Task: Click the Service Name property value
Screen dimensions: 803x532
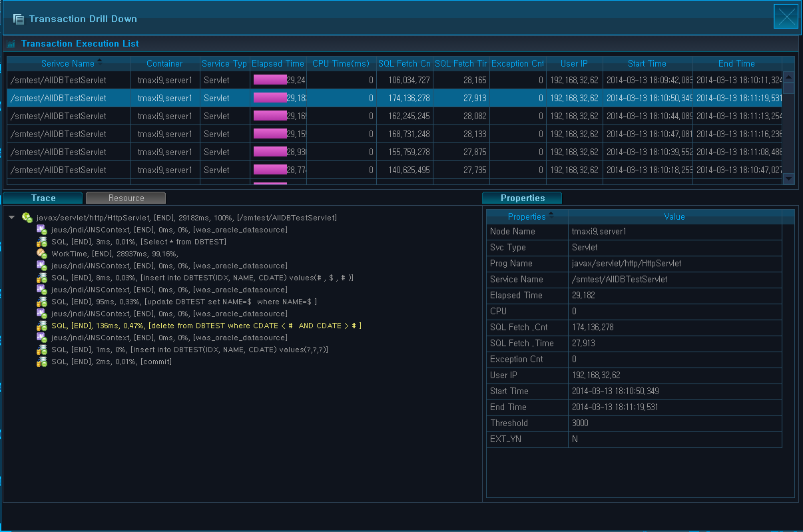Action: [x=619, y=280]
